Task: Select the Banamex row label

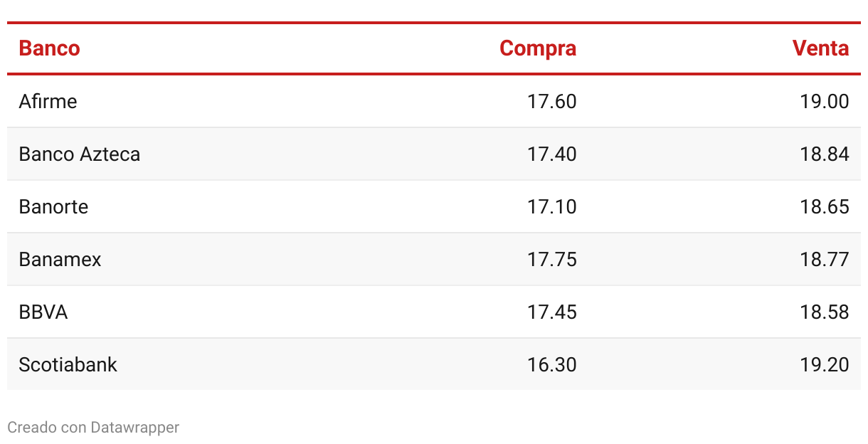Action: coord(60,259)
